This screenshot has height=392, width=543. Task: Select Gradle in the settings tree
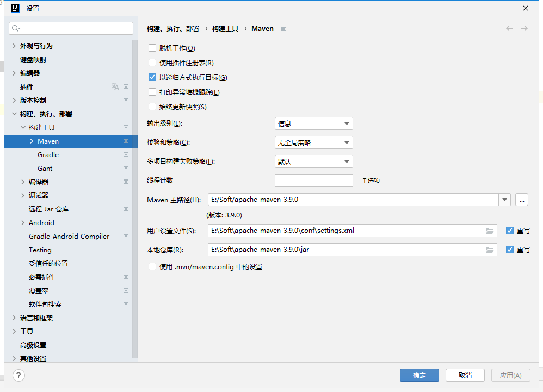tap(48, 154)
